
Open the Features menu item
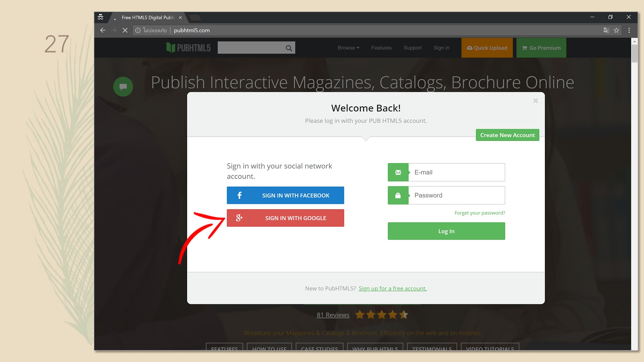[x=381, y=48]
